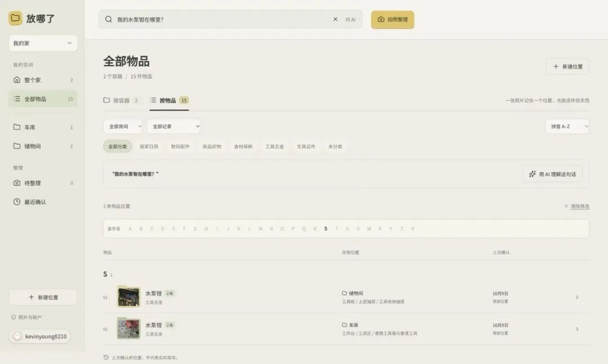Click 用 AI 理解这句话 sparkle button
608x364 pixels.
pos(553,174)
